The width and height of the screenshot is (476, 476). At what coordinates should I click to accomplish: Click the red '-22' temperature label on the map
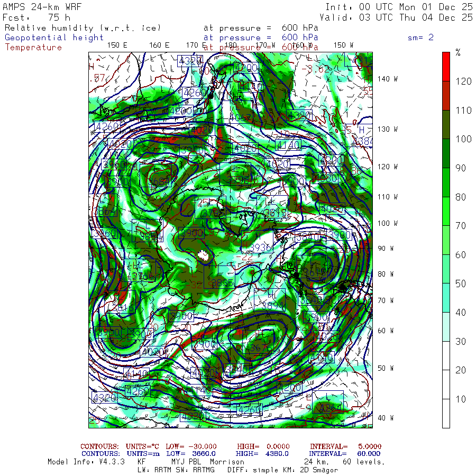[x=244, y=257]
